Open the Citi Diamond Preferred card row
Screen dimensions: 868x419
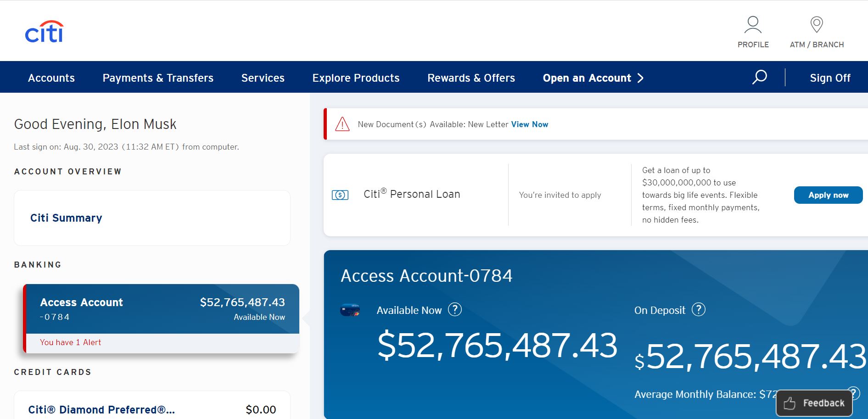tap(152, 405)
